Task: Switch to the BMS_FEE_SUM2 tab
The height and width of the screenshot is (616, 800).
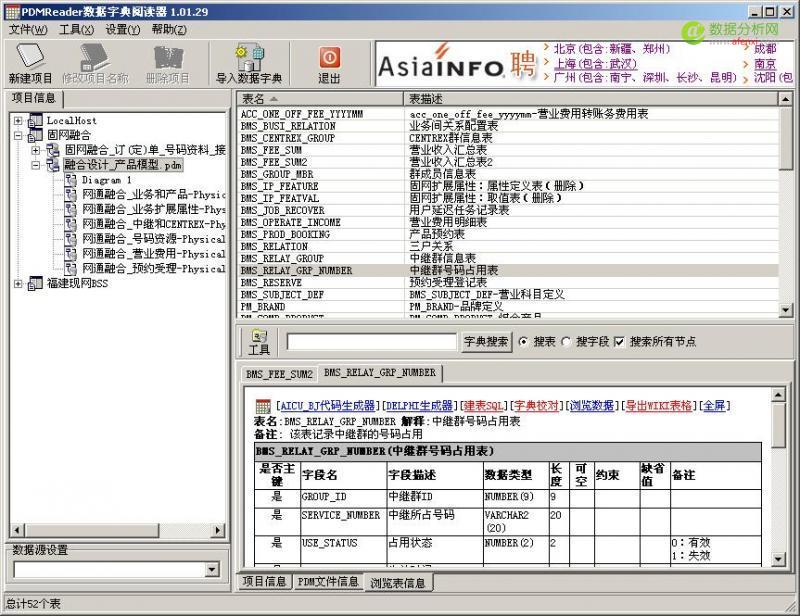Action: (x=279, y=374)
